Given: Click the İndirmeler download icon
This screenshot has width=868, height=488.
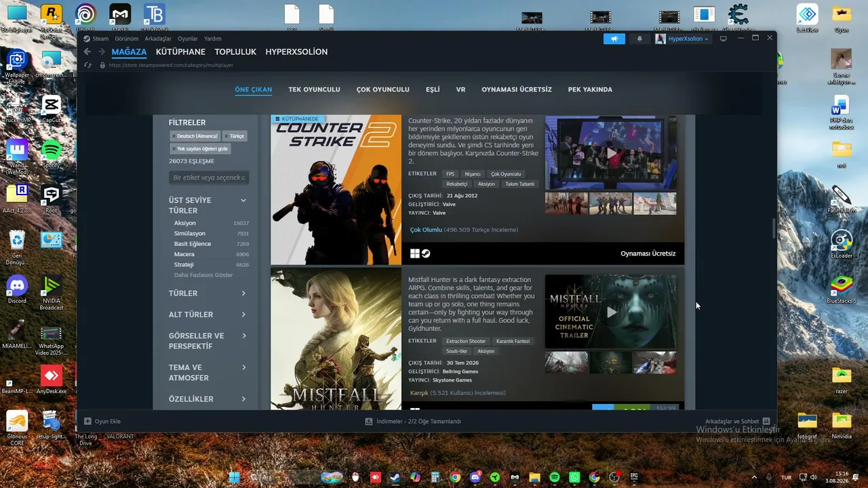Looking at the screenshot, I should click(x=369, y=421).
